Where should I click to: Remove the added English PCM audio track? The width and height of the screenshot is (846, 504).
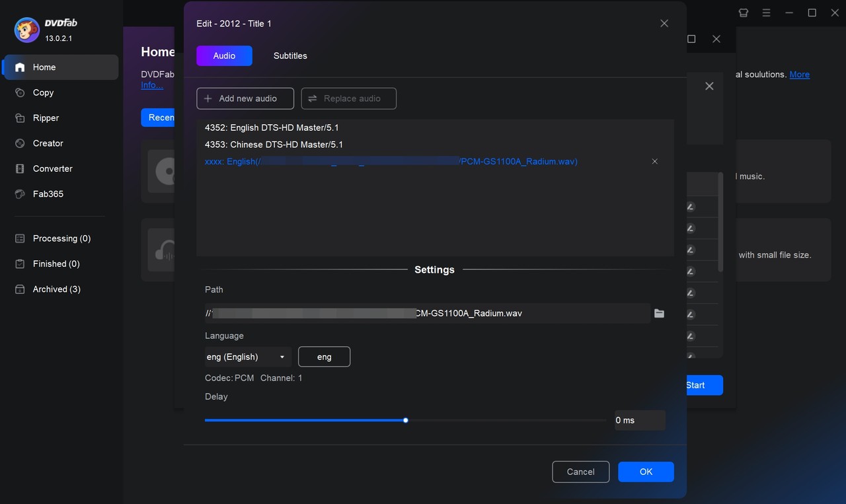coord(654,161)
